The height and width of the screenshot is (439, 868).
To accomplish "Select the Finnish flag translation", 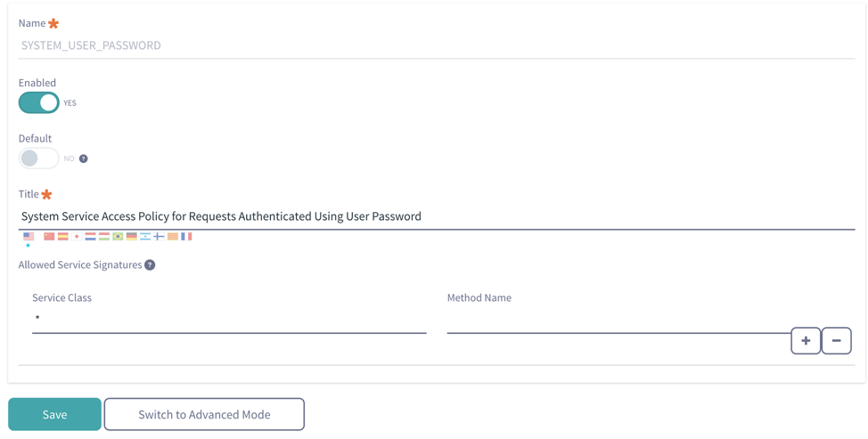I will tap(159, 237).
